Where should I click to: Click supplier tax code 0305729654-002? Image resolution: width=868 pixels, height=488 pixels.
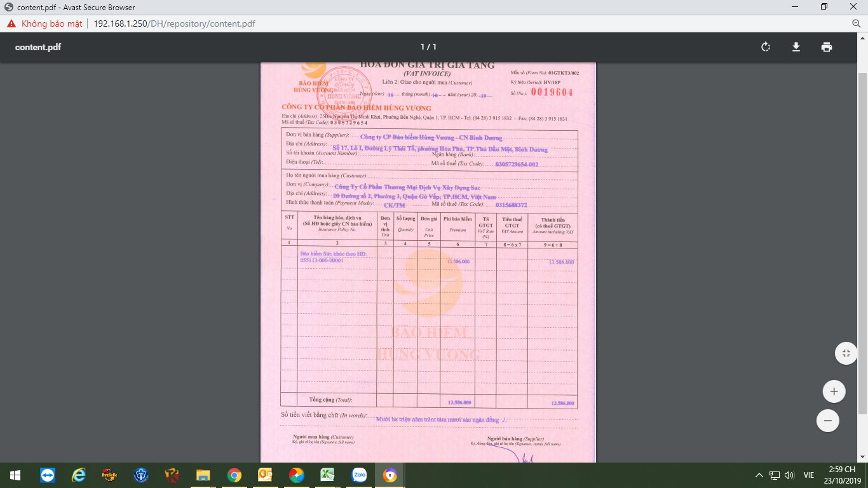[x=517, y=164]
